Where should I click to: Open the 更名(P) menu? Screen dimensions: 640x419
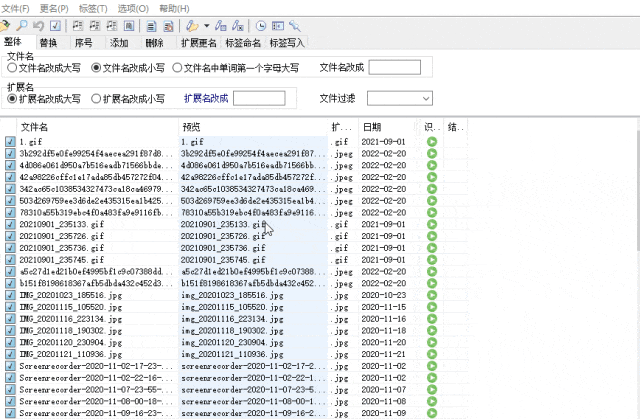pyautogui.click(x=54, y=8)
